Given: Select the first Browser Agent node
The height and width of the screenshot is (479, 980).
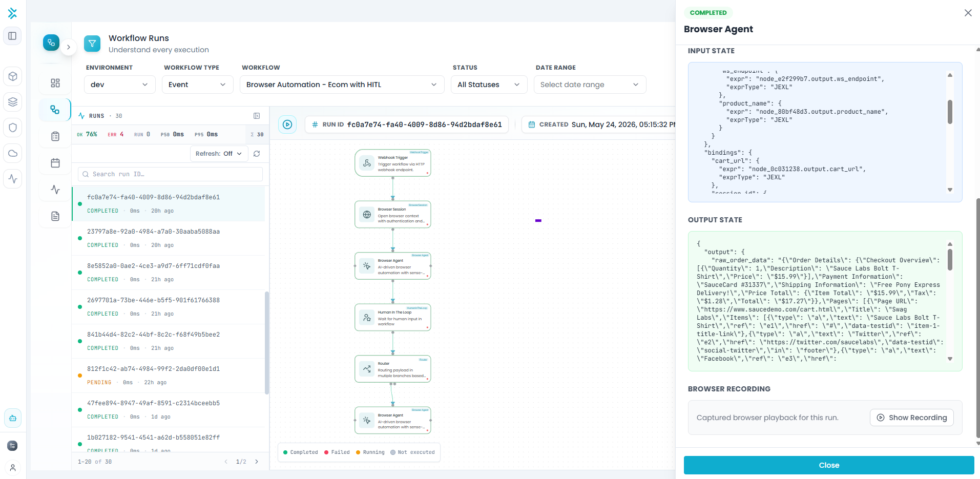Looking at the screenshot, I should coord(393,266).
